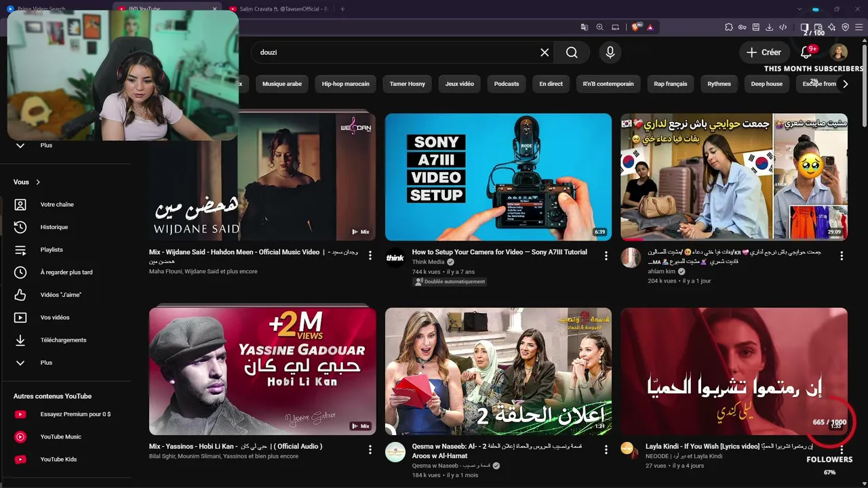
Task: Click the Créer button
Action: tap(764, 52)
